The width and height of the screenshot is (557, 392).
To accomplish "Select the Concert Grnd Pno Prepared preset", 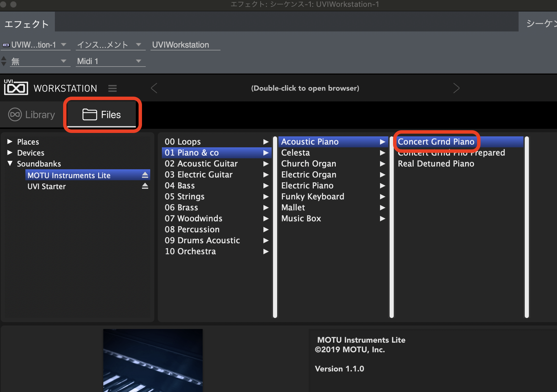I will (x=459, y=153).
